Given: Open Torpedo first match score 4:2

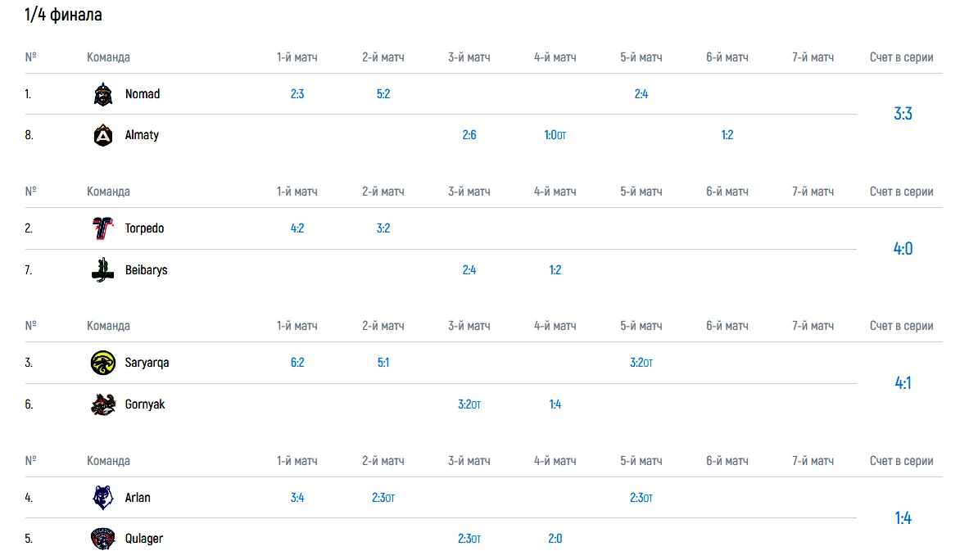Looking at the screenshot, I should click(297, 228).
